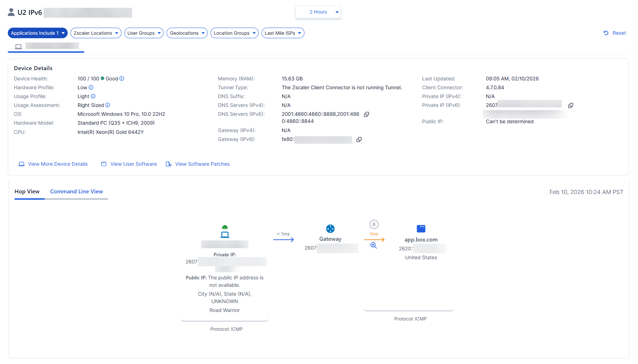Screen dimensions: 638x364
Task: Open the 2 Hours time range dropdown
Action: click(318, 12)
